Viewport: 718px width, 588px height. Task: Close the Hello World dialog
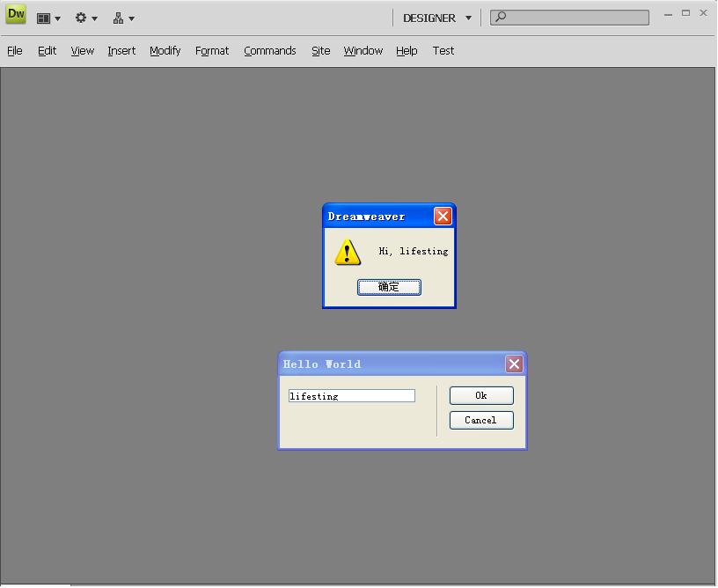(x=514, y=364)
